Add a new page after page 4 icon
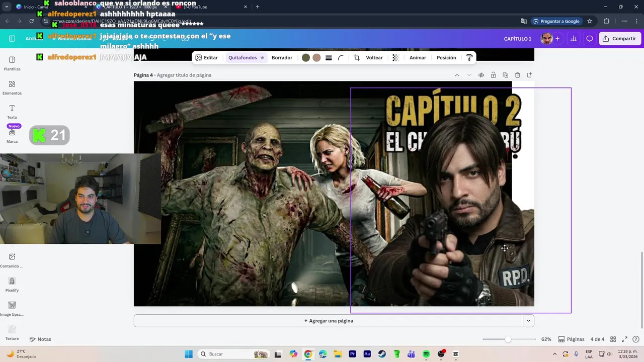Screen dimensions: 644x362 pos(529,75)
